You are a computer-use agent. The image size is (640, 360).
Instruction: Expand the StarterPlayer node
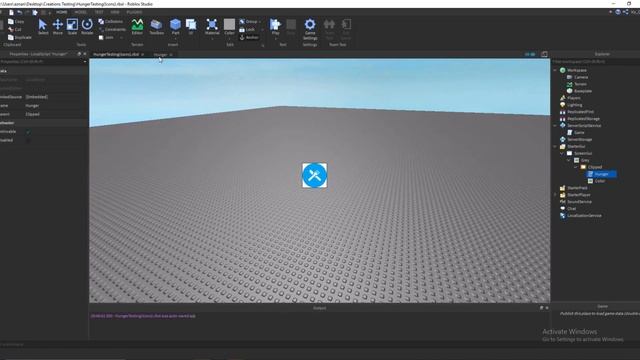[x=556, y=195]
